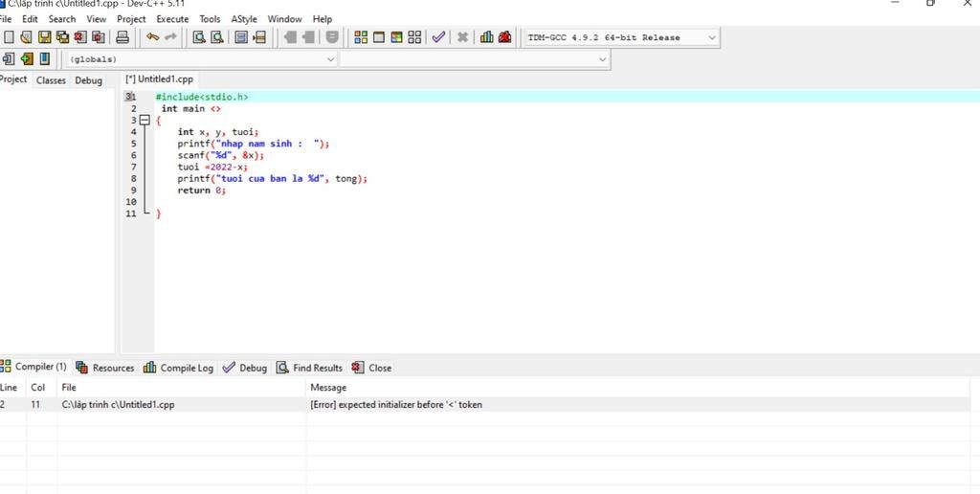Click the Goto function toolbar icon

tap(241, 37)
